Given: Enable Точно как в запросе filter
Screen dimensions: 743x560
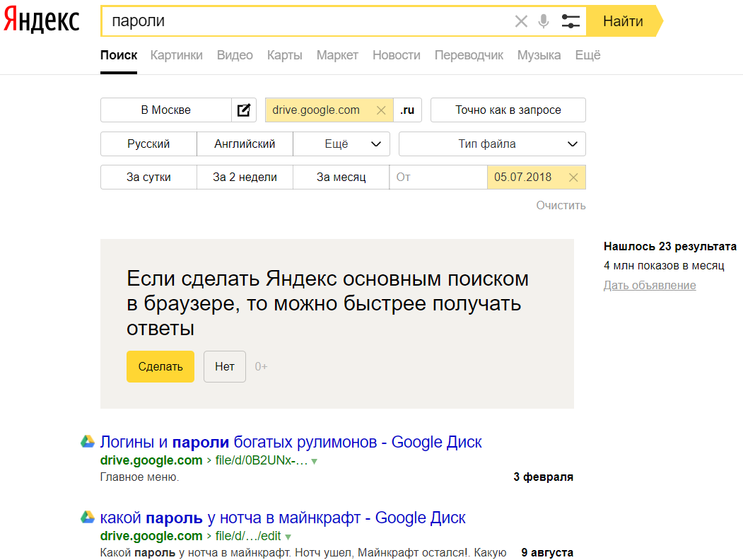Looking at the screenshot, I should click(x=508, y=110).
